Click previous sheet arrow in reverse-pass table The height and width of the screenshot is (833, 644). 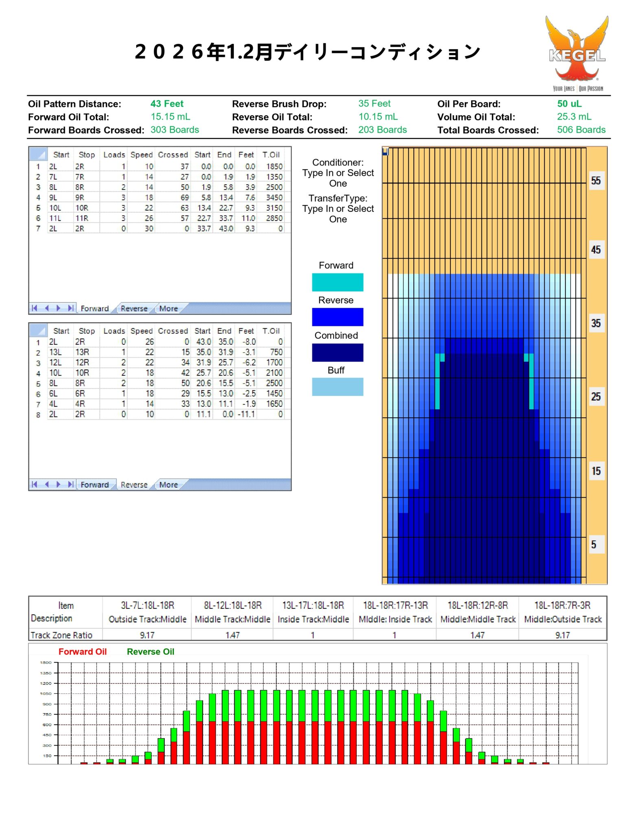coord(47,484)
